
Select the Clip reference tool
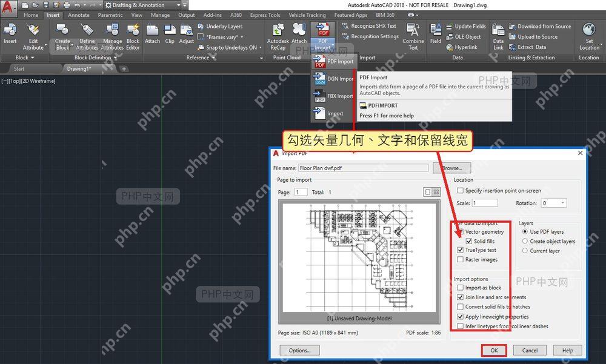point(170,34)
